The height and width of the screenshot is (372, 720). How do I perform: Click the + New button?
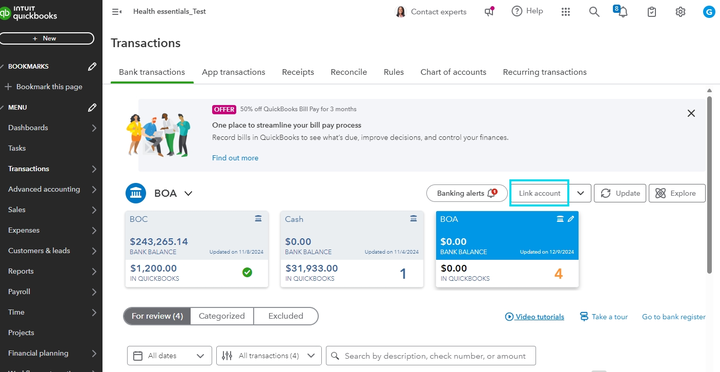click(45, 39)
